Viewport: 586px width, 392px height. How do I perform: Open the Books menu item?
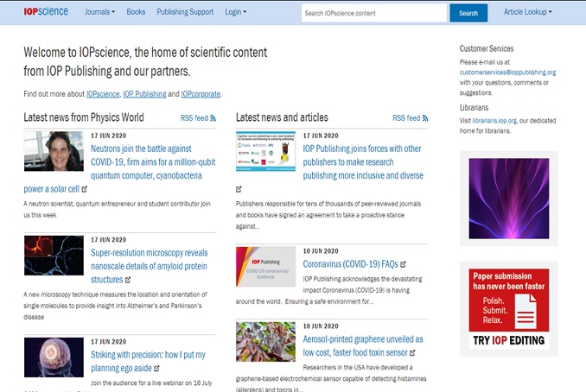136,13
